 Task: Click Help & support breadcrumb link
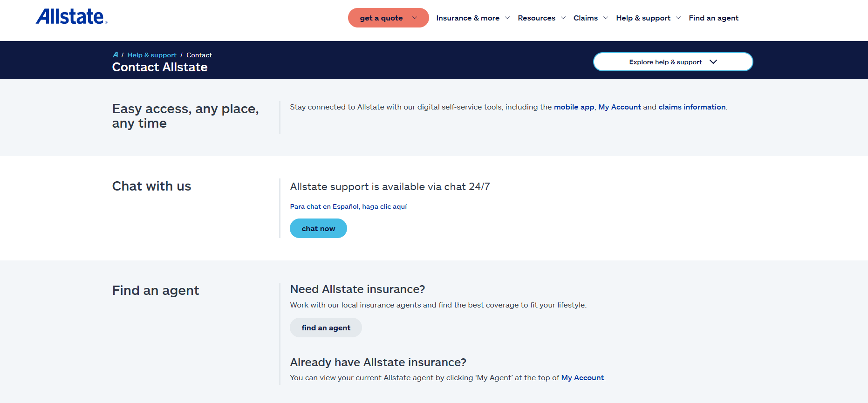[x=152, y=55]
